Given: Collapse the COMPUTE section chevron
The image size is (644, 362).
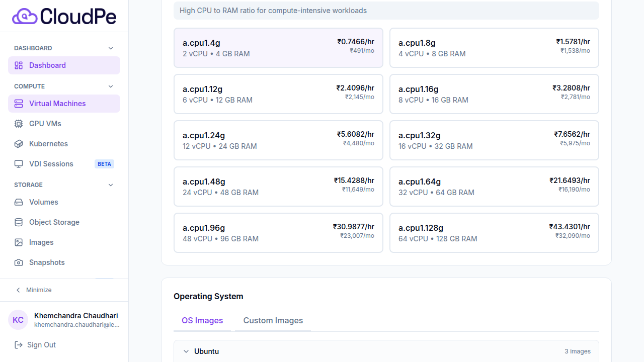Looking at the screenshot, I should pos(111,86).
